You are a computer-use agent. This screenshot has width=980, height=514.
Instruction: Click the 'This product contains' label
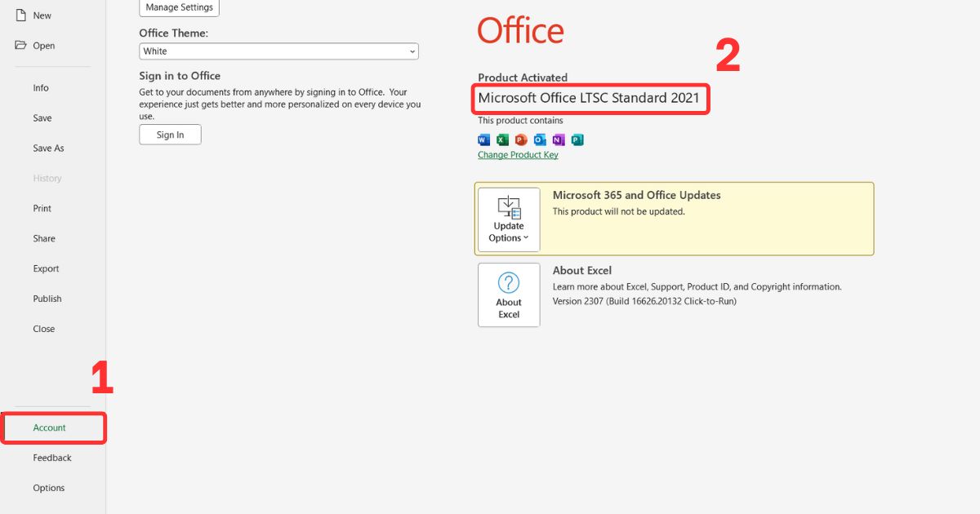point(520,121)
